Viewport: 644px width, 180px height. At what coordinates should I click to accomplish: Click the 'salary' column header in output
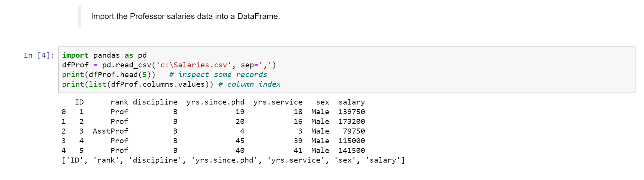point(352,102)
